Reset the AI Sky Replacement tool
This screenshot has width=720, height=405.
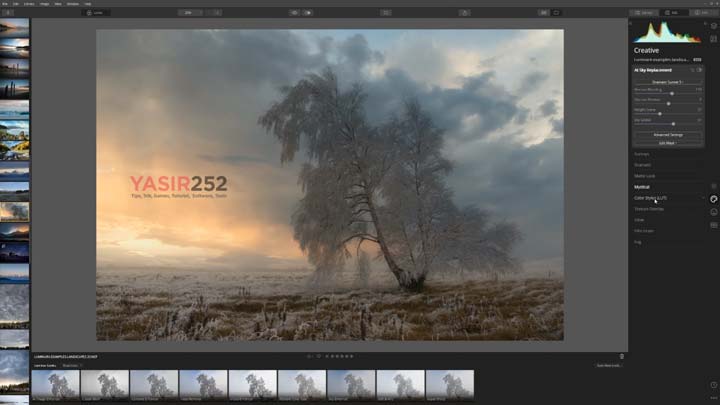692,70
